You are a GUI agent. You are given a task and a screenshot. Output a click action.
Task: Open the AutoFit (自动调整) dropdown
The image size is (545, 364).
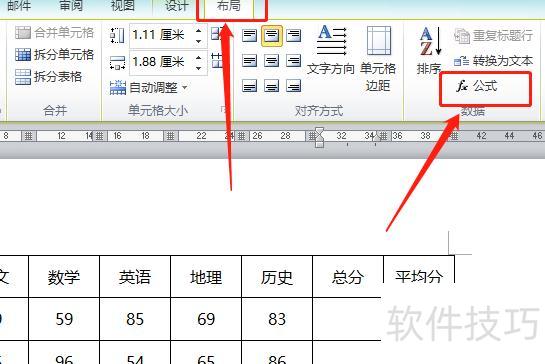click(x=148, y=87)
